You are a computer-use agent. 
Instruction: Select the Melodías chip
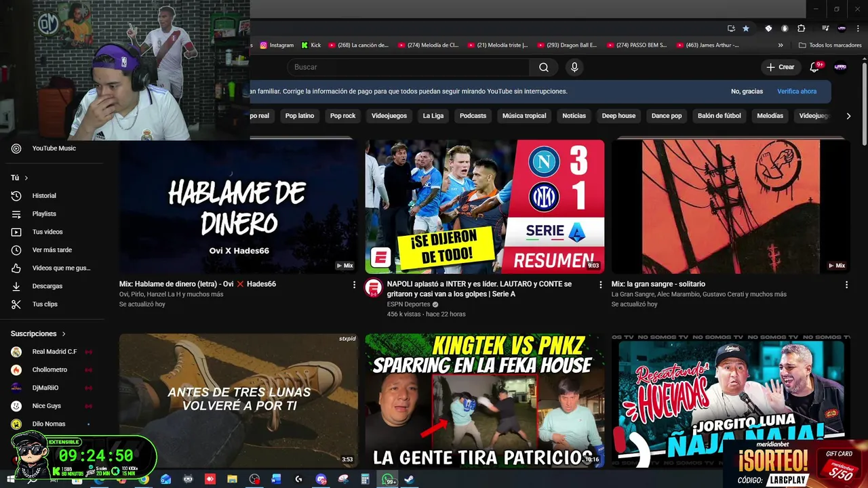point(770,116)
